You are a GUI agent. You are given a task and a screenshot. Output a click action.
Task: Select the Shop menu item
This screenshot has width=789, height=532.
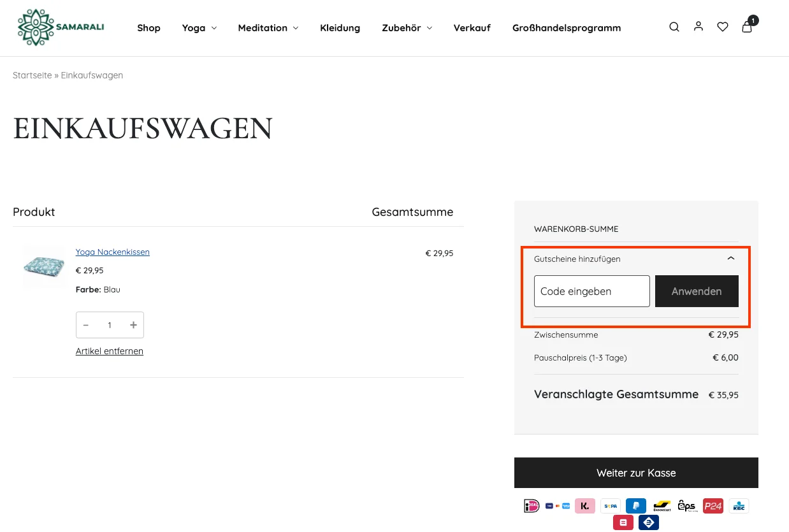coord(148,28)
